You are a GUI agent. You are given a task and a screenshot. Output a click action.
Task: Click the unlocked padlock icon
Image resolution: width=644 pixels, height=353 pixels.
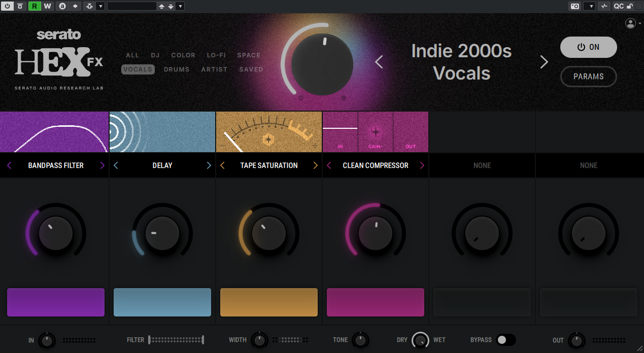[x=630, y=6]
